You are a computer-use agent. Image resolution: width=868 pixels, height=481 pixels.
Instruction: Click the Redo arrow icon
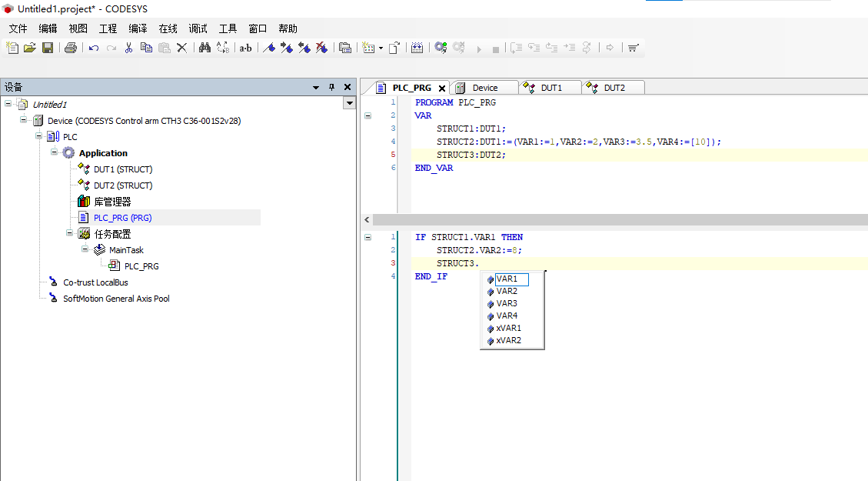111,48
